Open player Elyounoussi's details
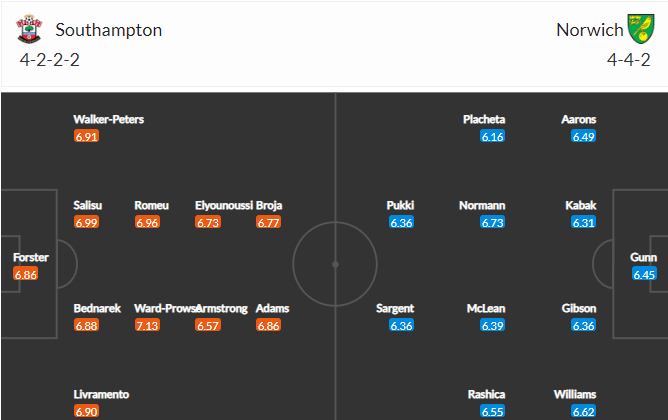668x420 pixels. tap(224, 205)
